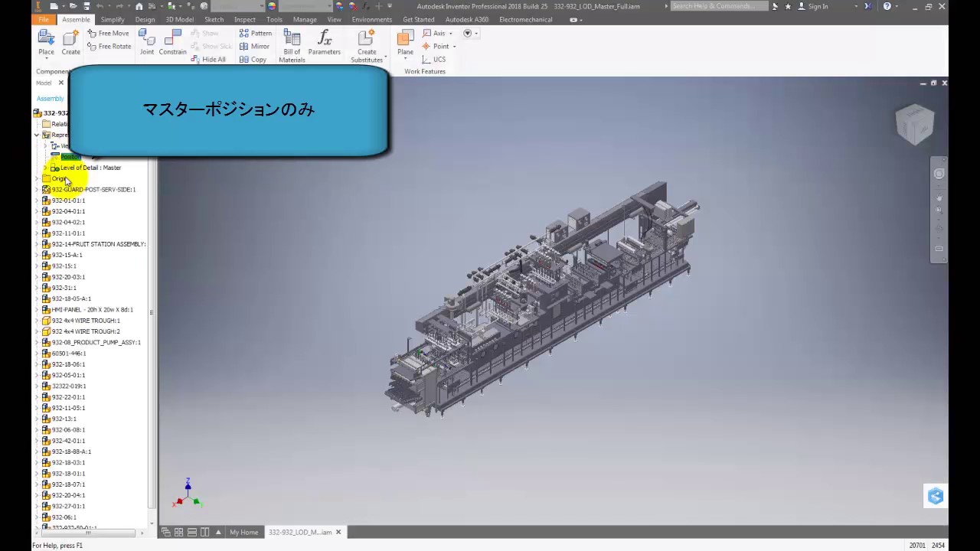
Task: Open the Plane tool dropdown arrow
Action: tap(405, 58)
